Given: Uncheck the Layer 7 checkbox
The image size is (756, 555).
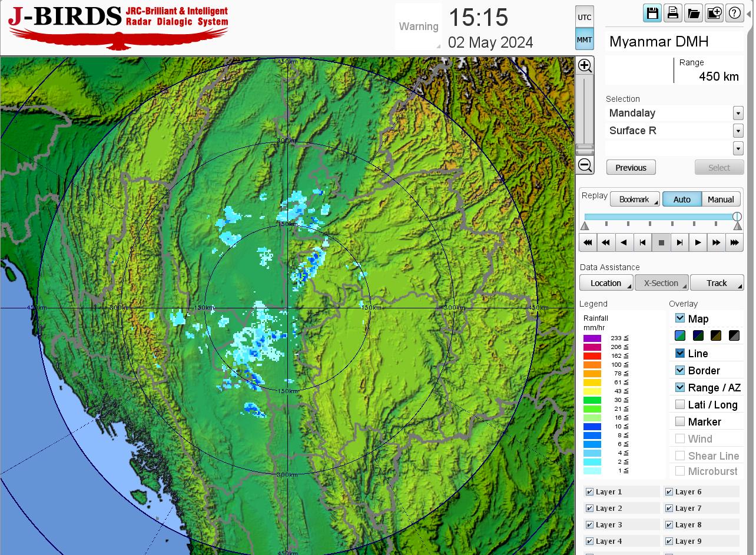Looking at the screenshot, I should click(x=669, y=509).
